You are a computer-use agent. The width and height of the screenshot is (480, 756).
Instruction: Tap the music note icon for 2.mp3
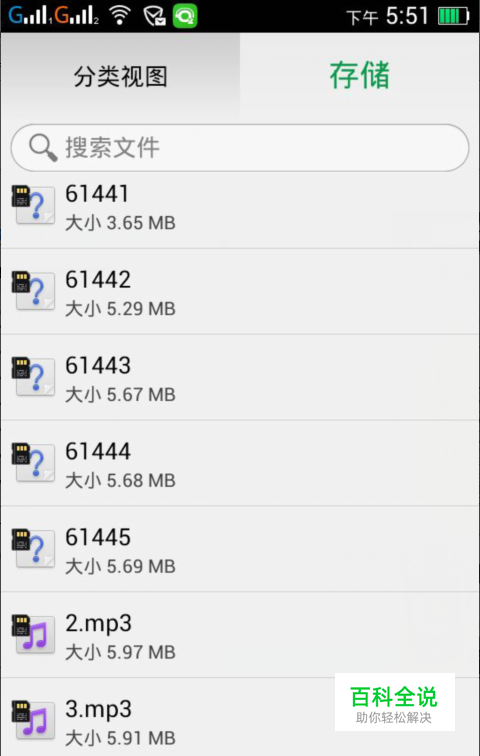[x=33, y=634]
